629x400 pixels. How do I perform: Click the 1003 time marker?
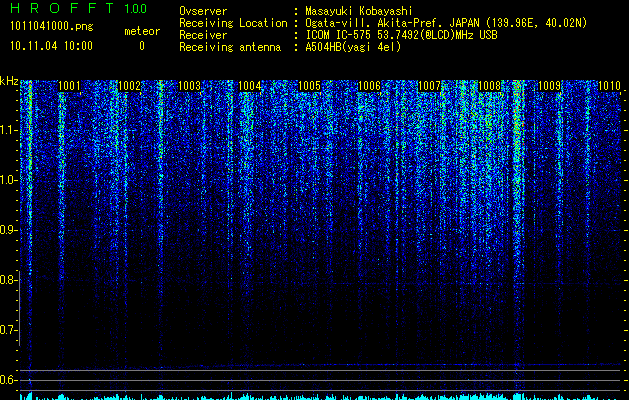[189, 86]
